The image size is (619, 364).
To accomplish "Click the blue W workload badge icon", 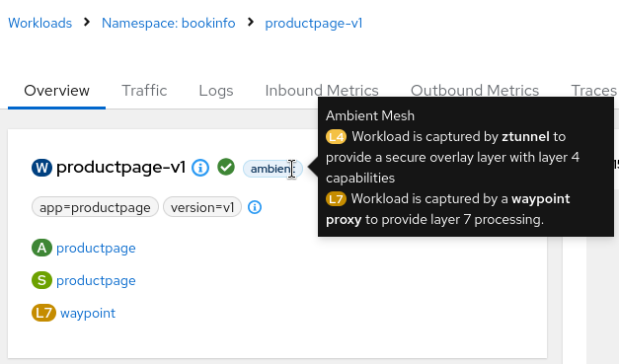I will [41, 168].
